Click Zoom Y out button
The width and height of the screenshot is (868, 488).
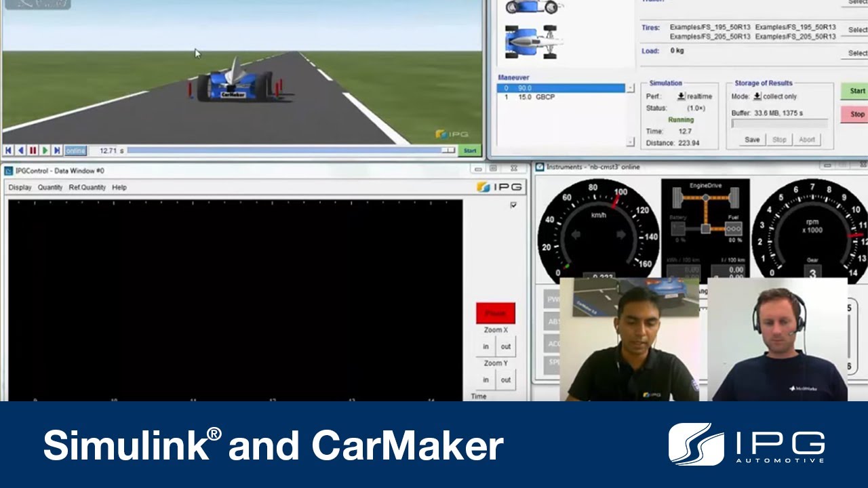506,380
